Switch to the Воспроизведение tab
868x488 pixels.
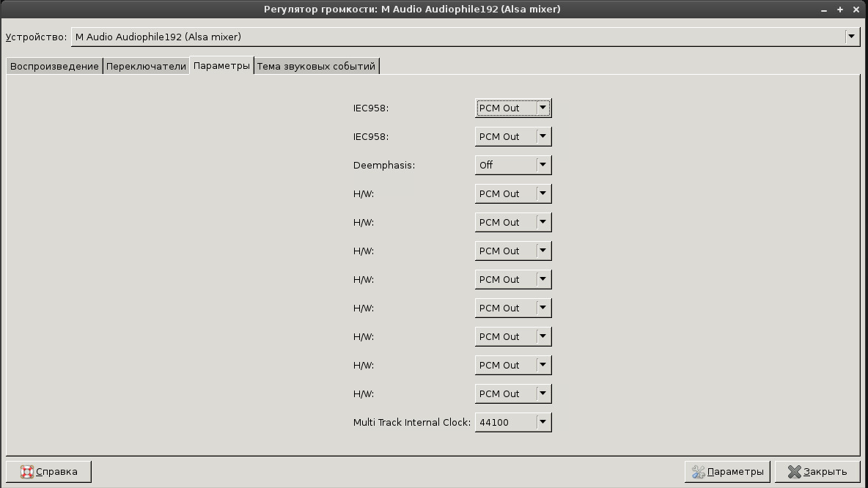click(54, 67)
